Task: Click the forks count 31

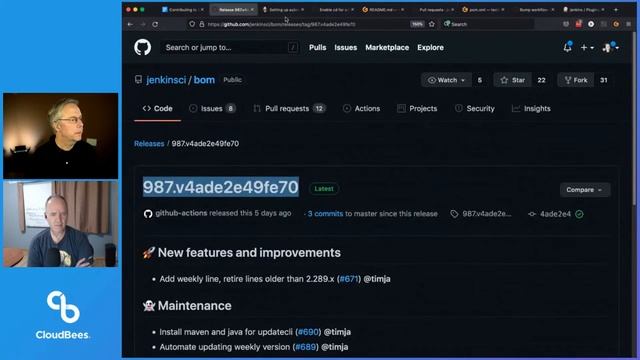Action: [x=604, y=80]
